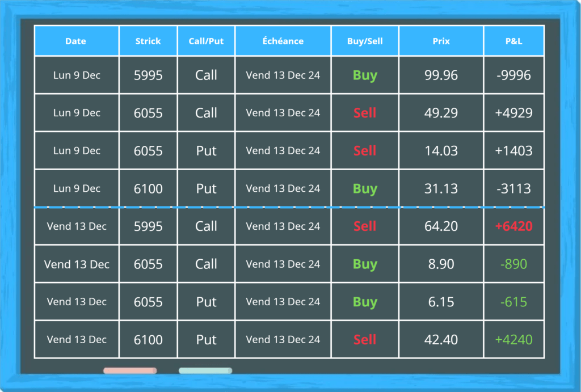Click the Buy/Sell column header
581x392 pixels.
pyautogui.click(x=365, y=41)
